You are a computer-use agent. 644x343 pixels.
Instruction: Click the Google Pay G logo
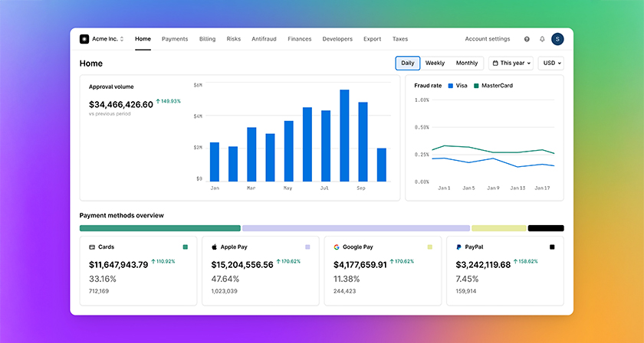[337, 247]
